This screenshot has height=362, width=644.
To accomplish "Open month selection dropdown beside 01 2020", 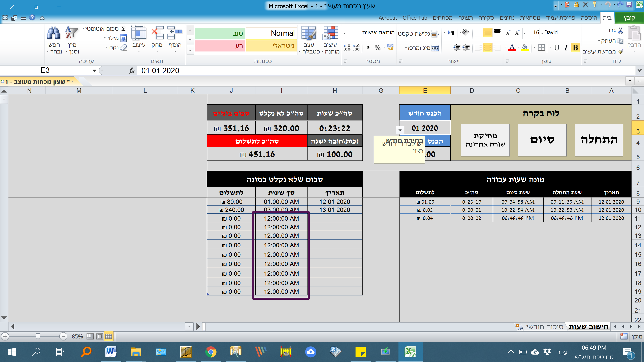I will (x=400, y=130).
